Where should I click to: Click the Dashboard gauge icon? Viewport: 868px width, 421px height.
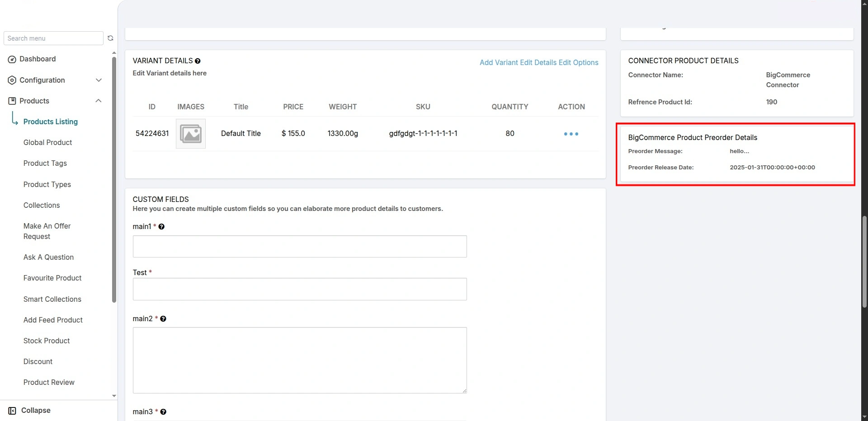click(12, 59)
